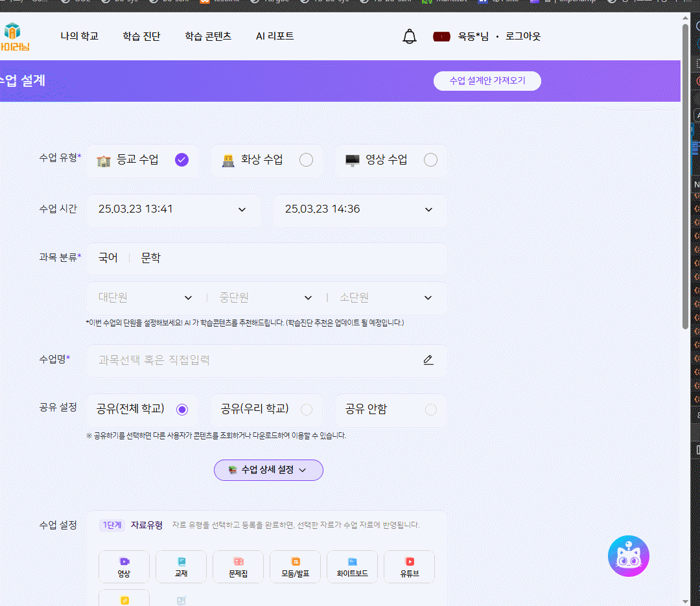Select the 교재 material type icon
This screenshot has width=700, height=606.
click(x=181, y=567)
